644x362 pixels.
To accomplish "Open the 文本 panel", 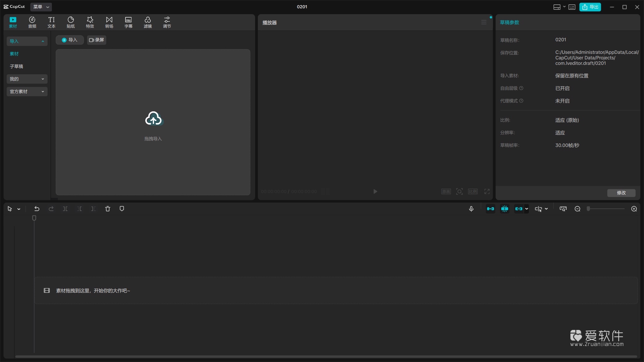I will 51,22.
